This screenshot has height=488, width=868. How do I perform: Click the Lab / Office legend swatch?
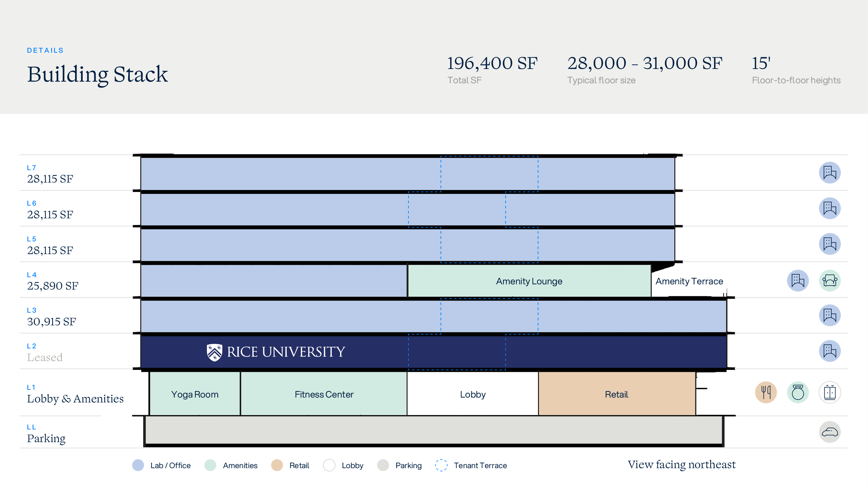138,465
